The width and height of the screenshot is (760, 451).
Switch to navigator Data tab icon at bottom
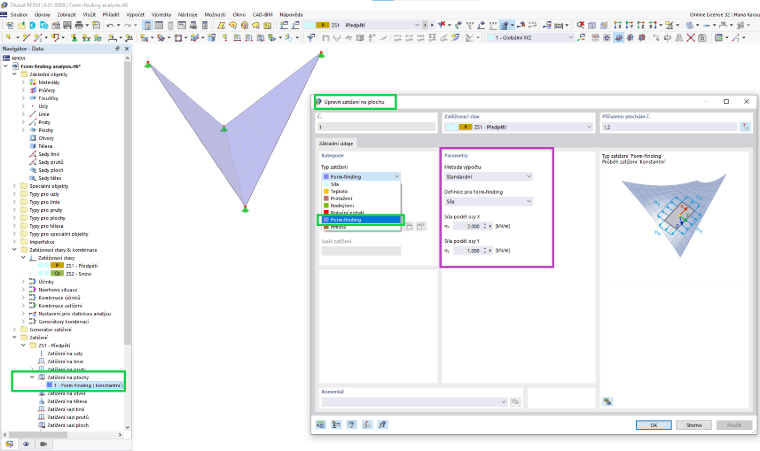tap(9, 444)
